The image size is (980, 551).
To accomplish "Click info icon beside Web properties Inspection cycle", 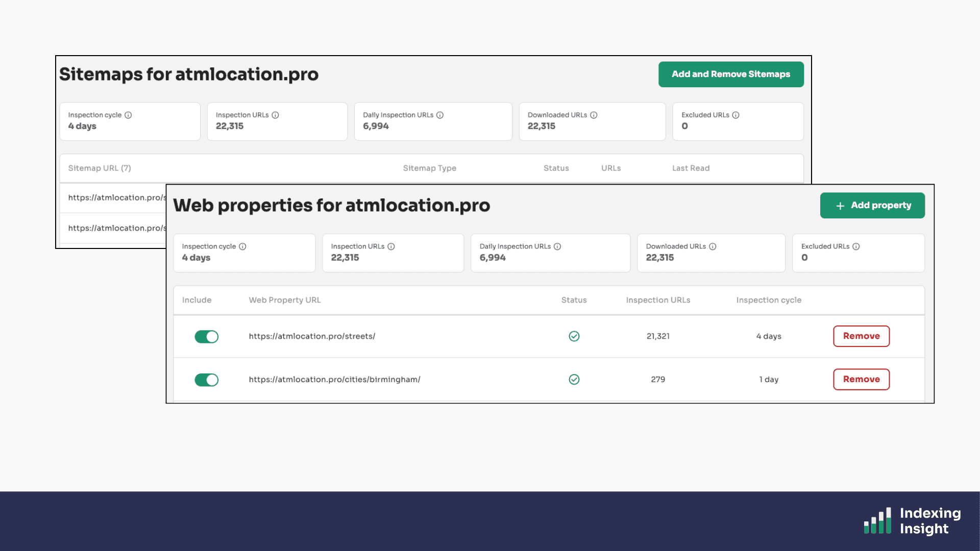I will [242, 246].
